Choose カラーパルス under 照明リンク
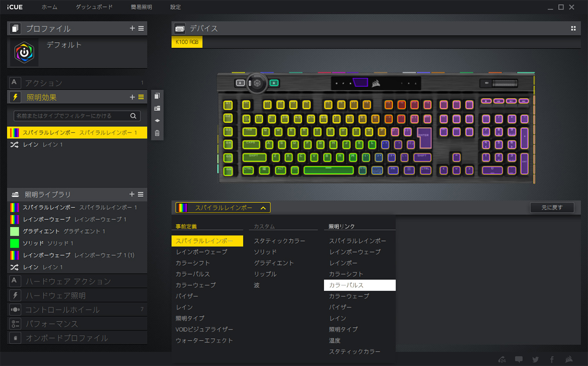This screenshot has height=366, width=588. (360, 285)
